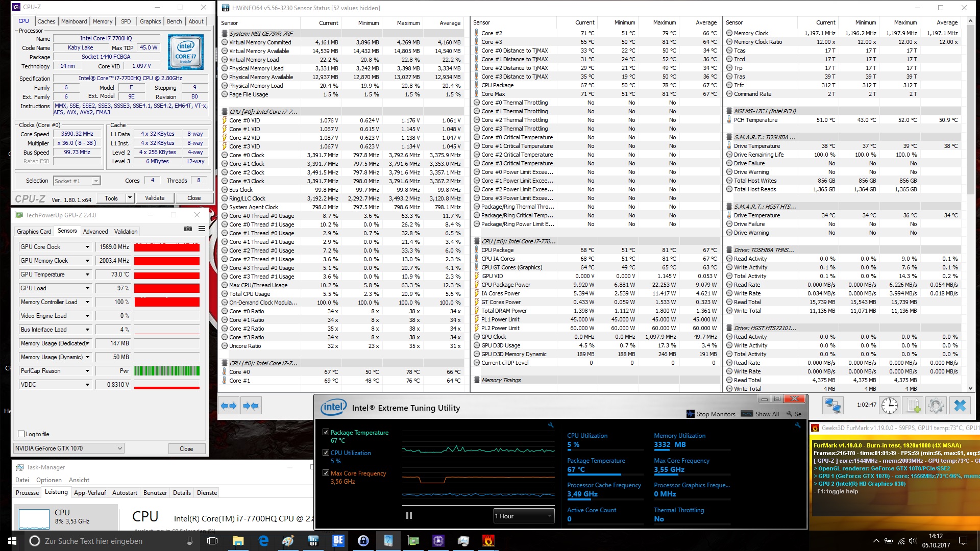This screenshot has height=551, width=980.
Task: Click Windows search box input
Action: (111, 541)
